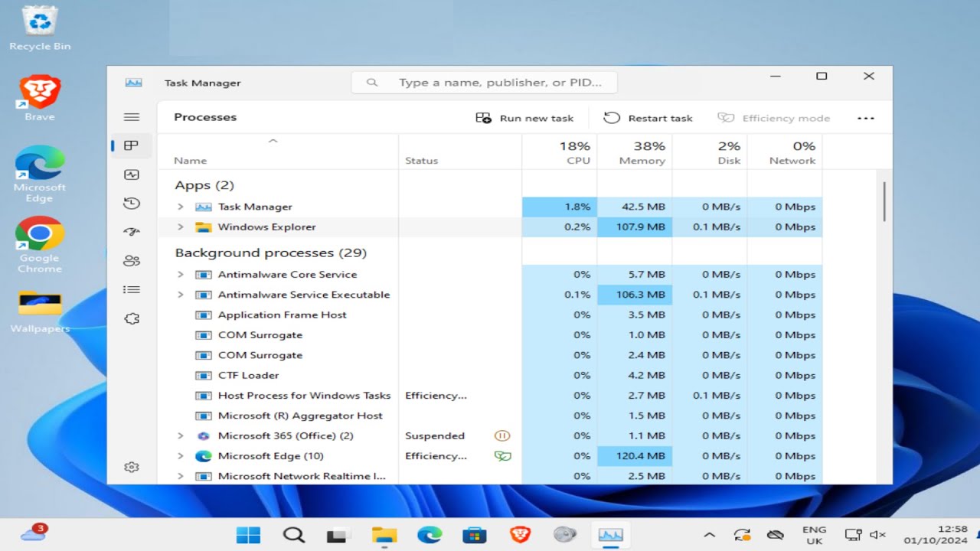Click Restart task button
The width and height of the screenshot is (980, 551).
[648, 118]
